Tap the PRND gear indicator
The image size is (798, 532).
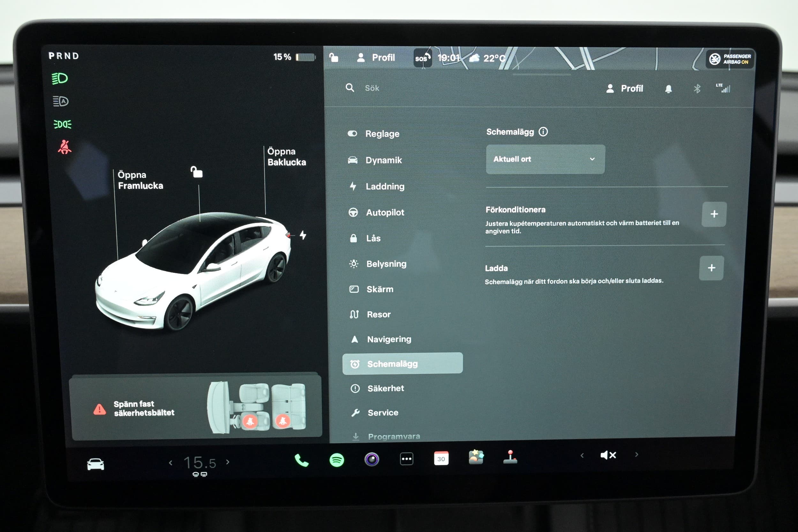click(x=64, y=56)
